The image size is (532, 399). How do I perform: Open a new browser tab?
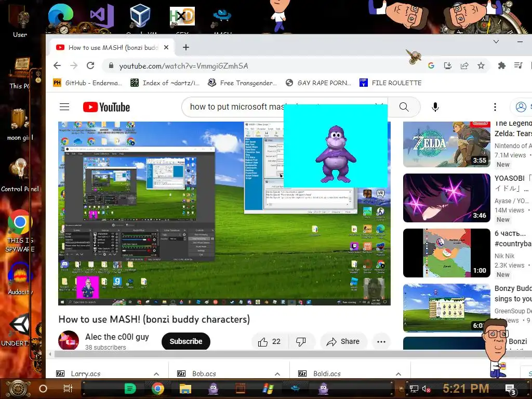pyautogui.click(x=185, y=47)
